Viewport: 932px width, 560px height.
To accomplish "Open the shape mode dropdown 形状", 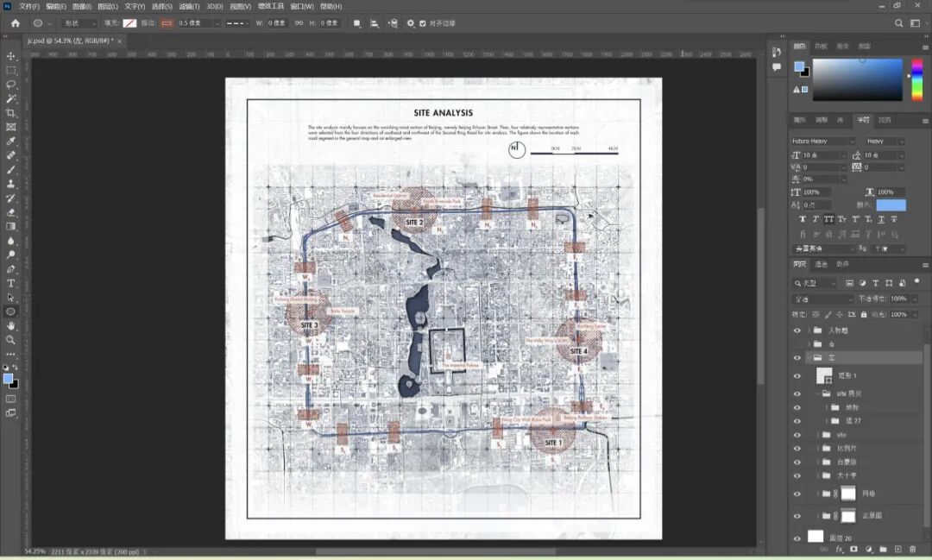I will tap(79, 23).
